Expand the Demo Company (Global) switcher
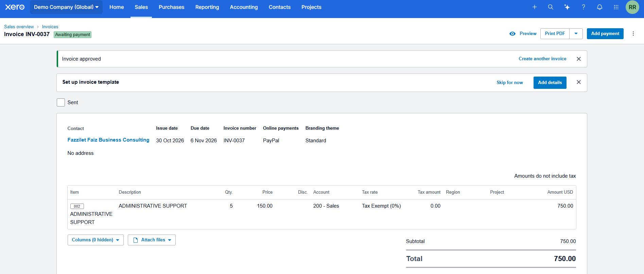The width and height of the screenshot is (644, 274). [x=66, y=7]
